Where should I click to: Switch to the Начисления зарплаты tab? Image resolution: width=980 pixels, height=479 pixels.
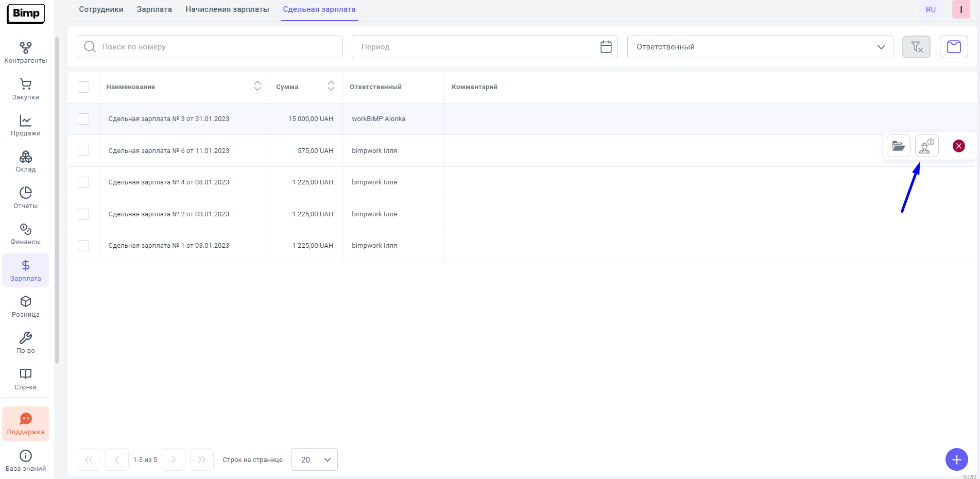227,9
